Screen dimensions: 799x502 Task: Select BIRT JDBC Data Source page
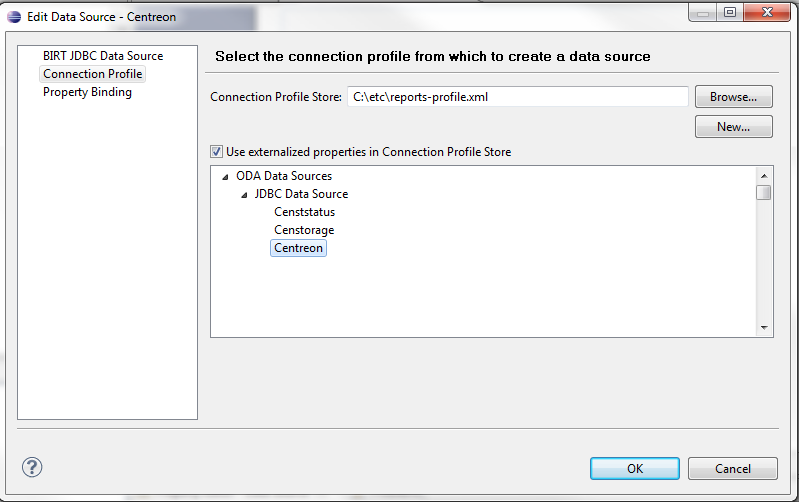pos(102,56)
